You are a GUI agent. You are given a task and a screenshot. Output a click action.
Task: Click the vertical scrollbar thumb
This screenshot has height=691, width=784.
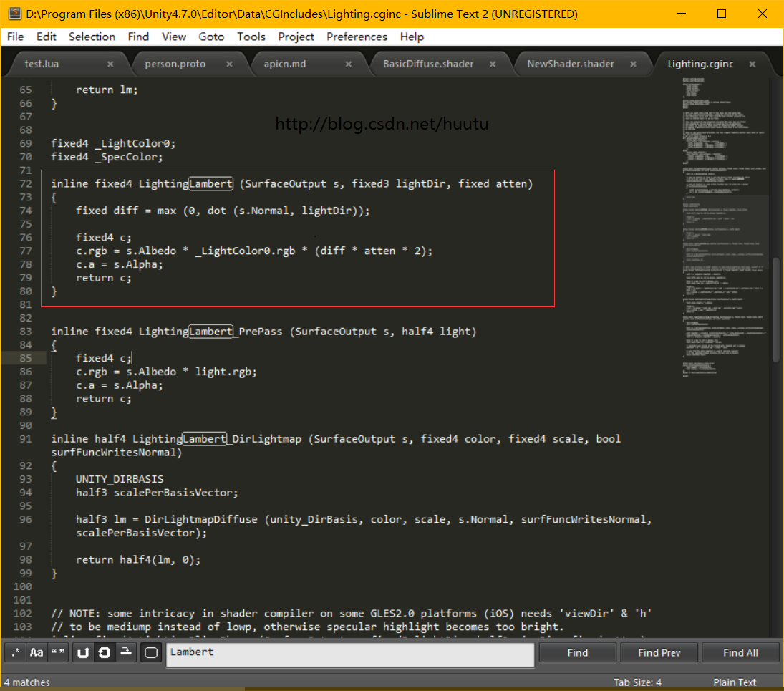click(775, 309)
